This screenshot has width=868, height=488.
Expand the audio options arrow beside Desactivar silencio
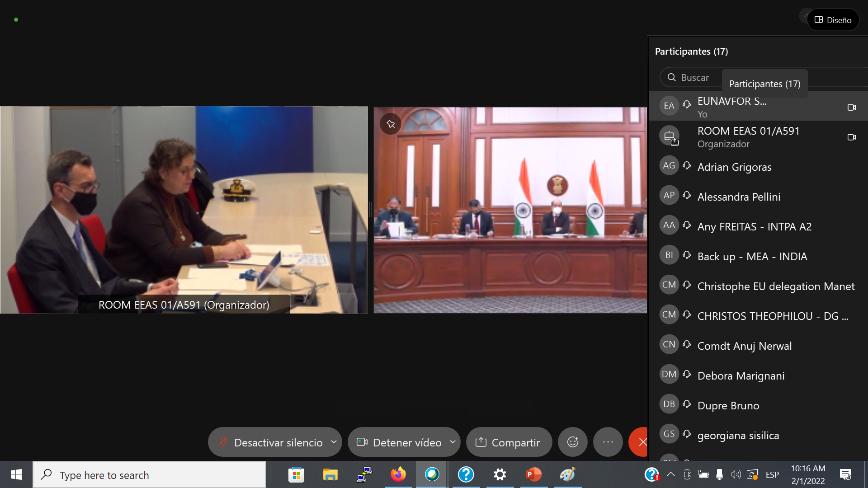point(334,442)
